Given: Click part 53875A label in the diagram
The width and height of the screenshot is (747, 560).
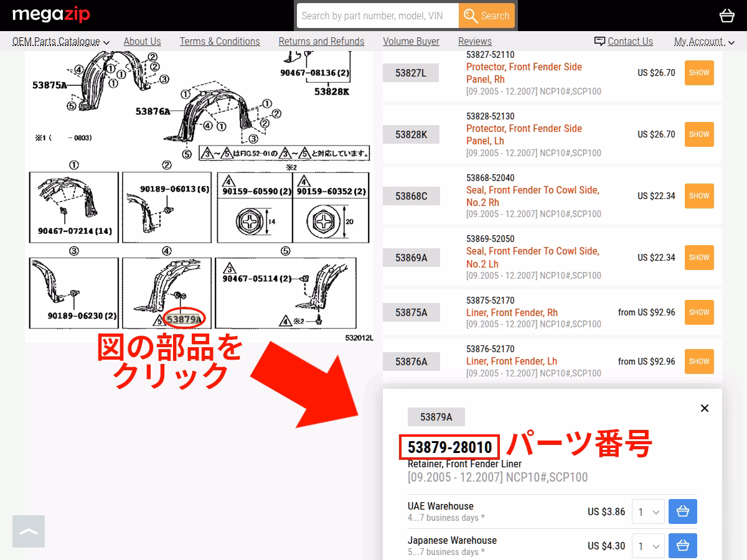Looking at the screenshot, I should (49, 85).
